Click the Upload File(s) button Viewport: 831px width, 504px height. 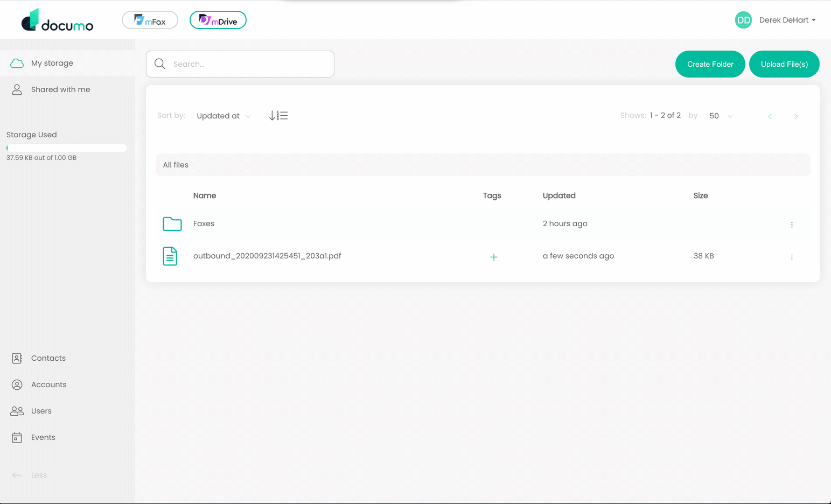pyautogui.click(x=784, y=64)
